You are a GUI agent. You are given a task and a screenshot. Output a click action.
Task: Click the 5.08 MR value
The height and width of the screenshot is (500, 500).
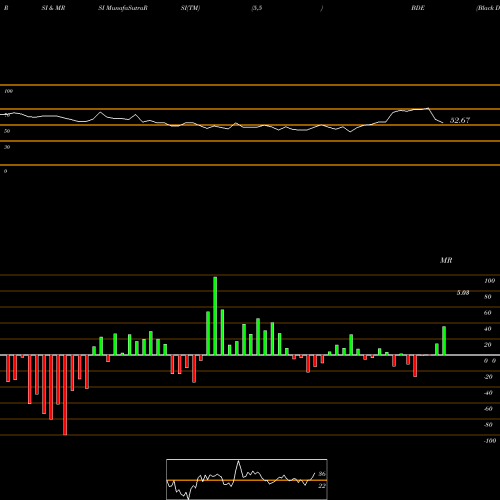(463, 293)
